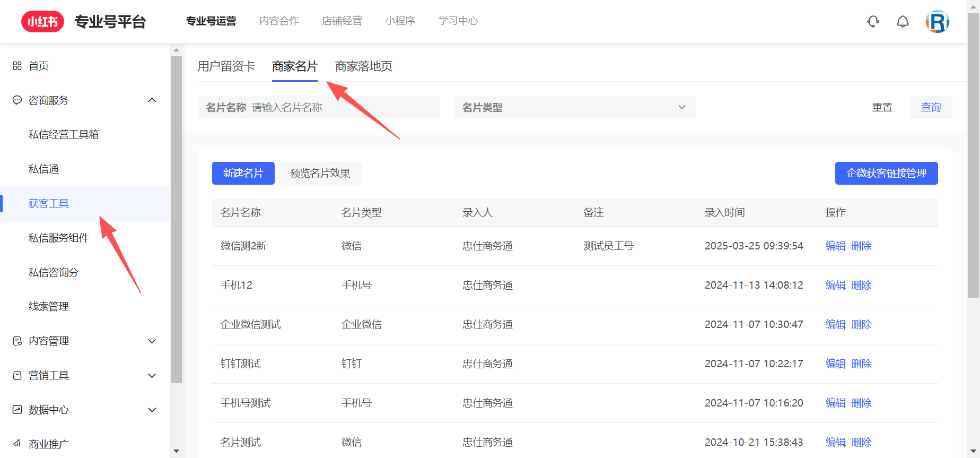The width and height of the screenshot is (980, 458).
Task: Click the 内容管理 document icon
Action: [17, 341]
